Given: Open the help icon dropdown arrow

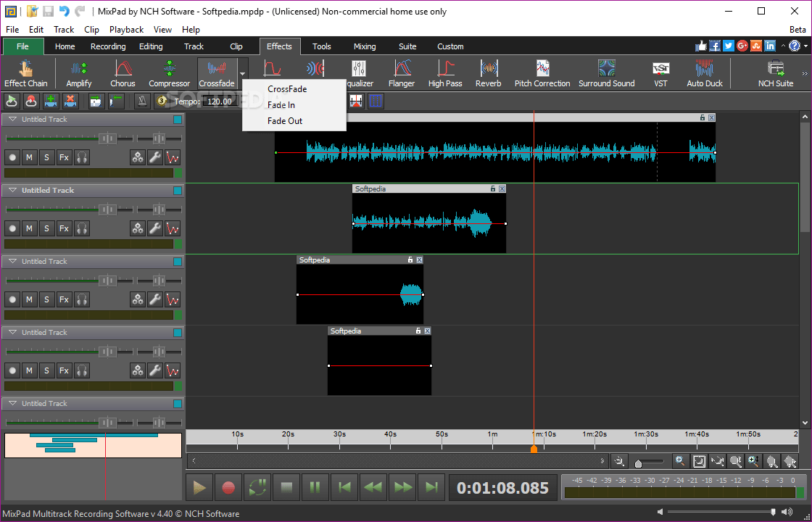Looking at the screenshot, I should [x=805, y=46].
